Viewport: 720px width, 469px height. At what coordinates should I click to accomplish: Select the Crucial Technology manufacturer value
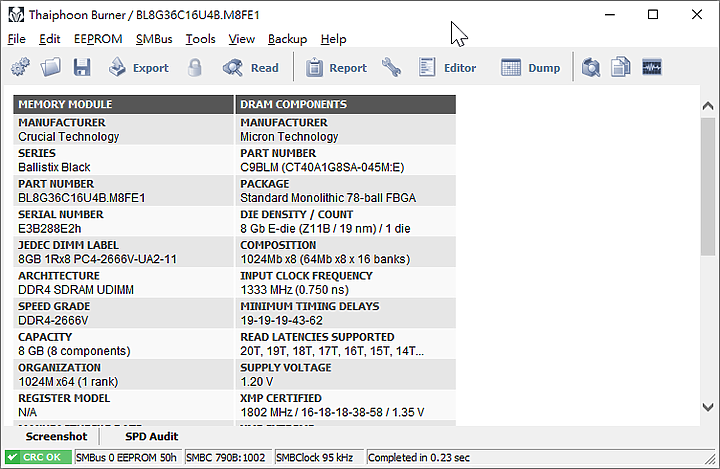(x=68, y=137)
